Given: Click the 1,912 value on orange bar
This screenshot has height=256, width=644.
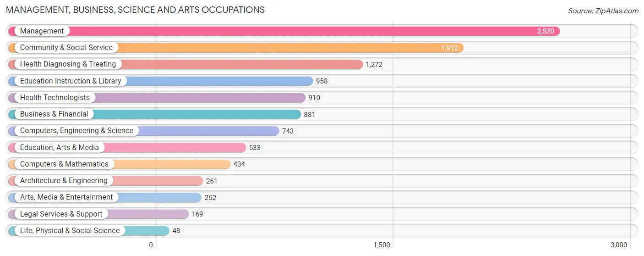Looking at the screenshot, I should pyautogui.click(x=449, y=48).
